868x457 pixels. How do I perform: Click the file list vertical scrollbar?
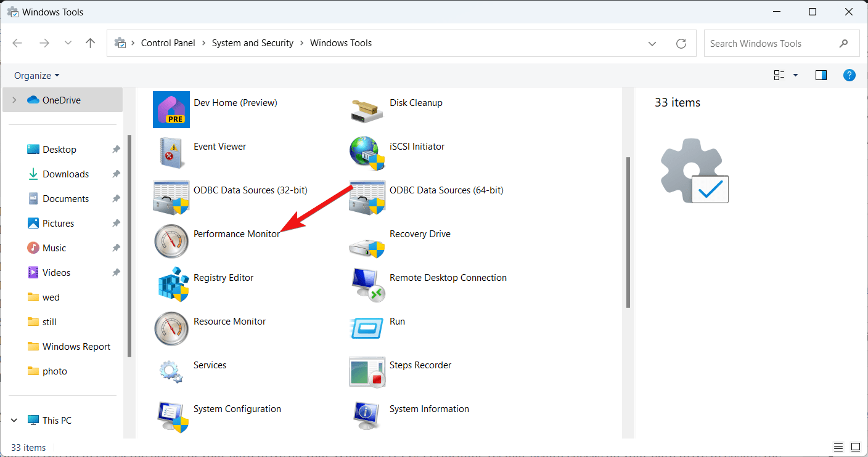click(628, 234)
